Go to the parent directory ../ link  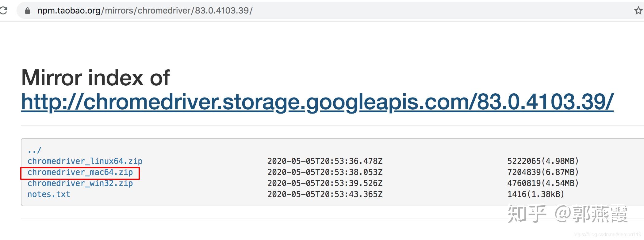coord(34,150)
